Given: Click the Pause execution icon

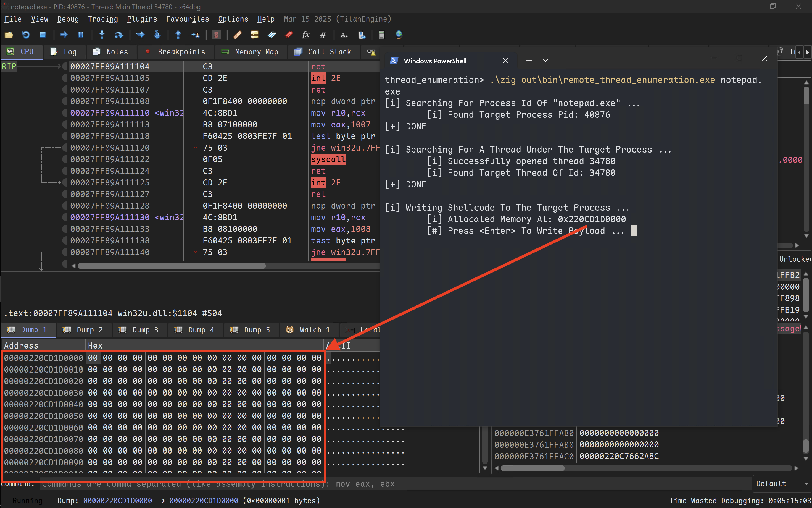Looking at the screenshot, I should pos(81,35).
